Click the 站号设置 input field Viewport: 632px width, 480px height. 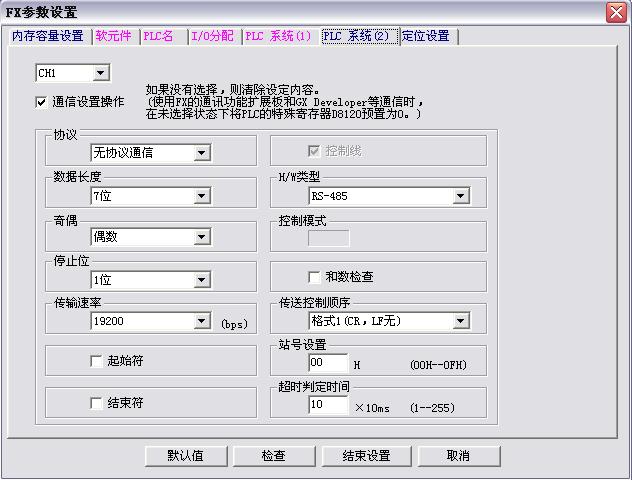click(328, 363)
